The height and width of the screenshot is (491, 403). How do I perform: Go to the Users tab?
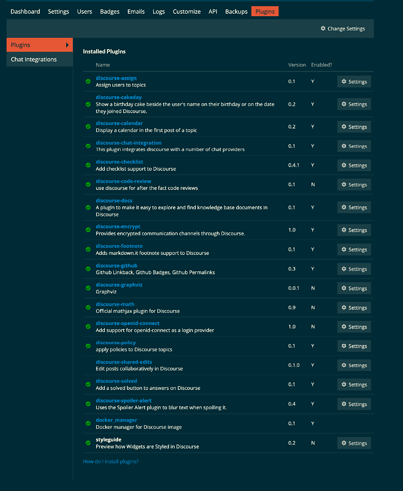tap(84, 12)
